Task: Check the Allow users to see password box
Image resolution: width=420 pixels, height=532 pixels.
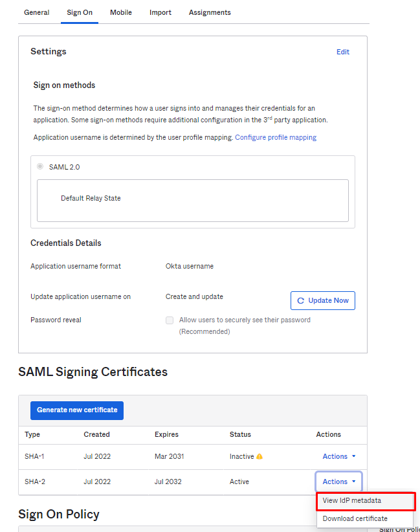Action: coord(170,320)
